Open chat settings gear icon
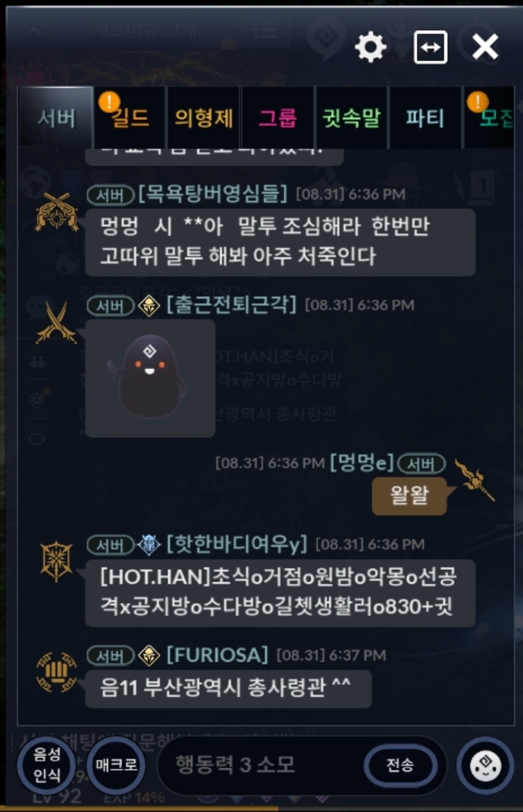The image size is (523, 812). point(370,47)
